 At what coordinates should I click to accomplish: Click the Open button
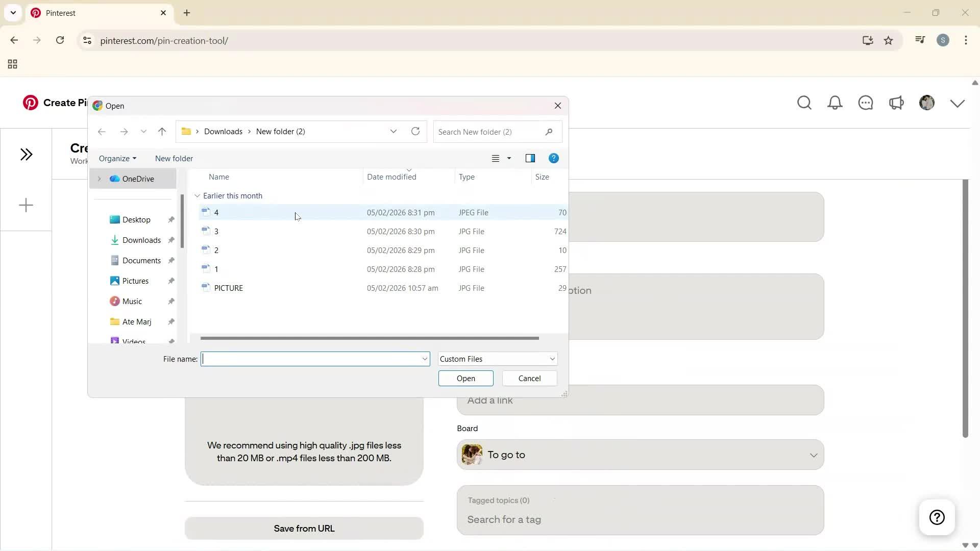click(465, 378)
